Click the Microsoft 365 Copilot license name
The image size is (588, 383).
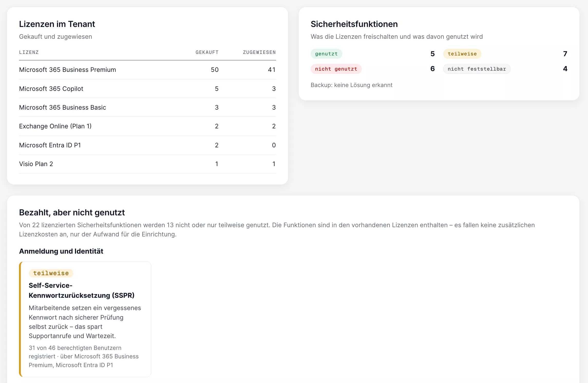click(51, 89)
